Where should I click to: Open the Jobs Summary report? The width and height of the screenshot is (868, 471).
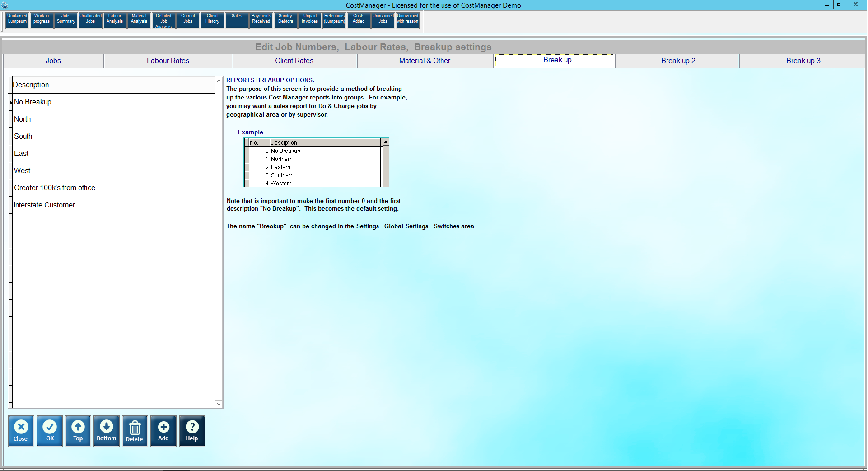(66, 21)
